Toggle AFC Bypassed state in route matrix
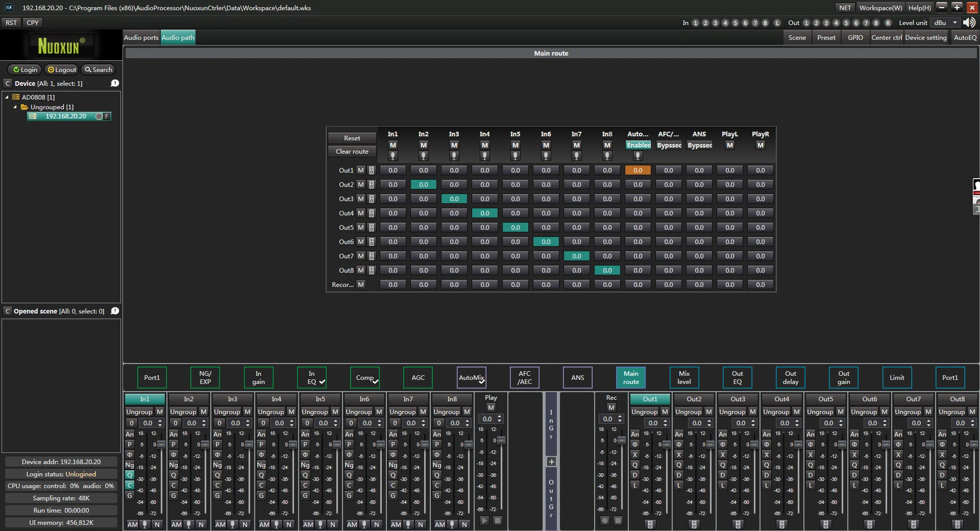This screenshot has width=980, height=531. click(x=669, y=146)
